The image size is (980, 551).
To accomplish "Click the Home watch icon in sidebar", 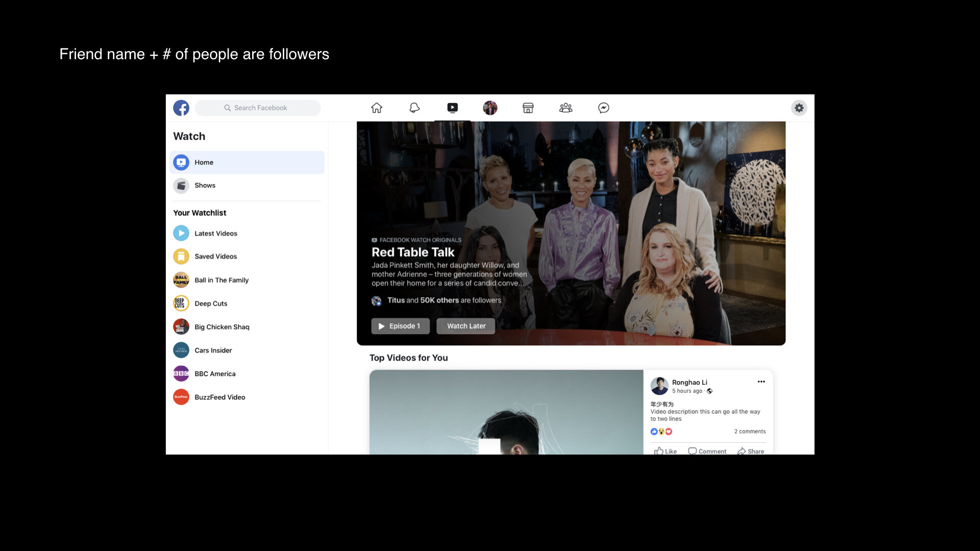I will tap(181, 162).
